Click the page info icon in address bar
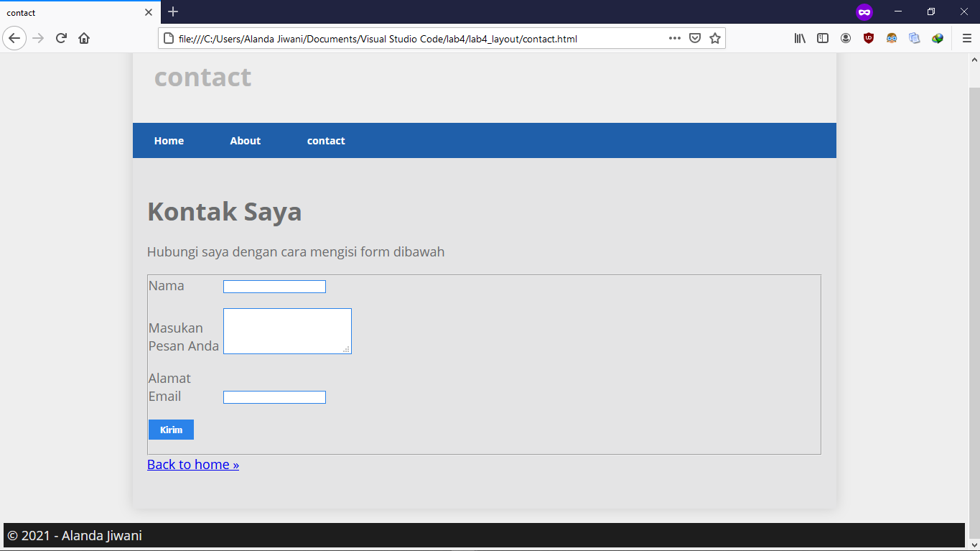This screenshot has width=980, height=551. click(x=169, y=38)
